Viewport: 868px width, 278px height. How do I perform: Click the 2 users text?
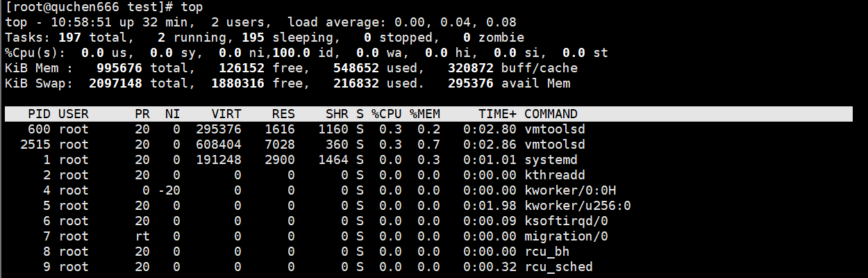(242, 22)
